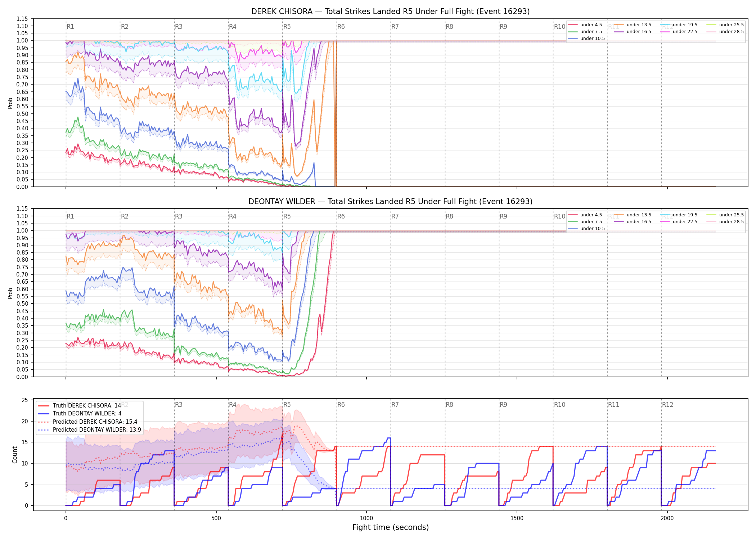Click the R11 round label in Count chart

[613, 405]
